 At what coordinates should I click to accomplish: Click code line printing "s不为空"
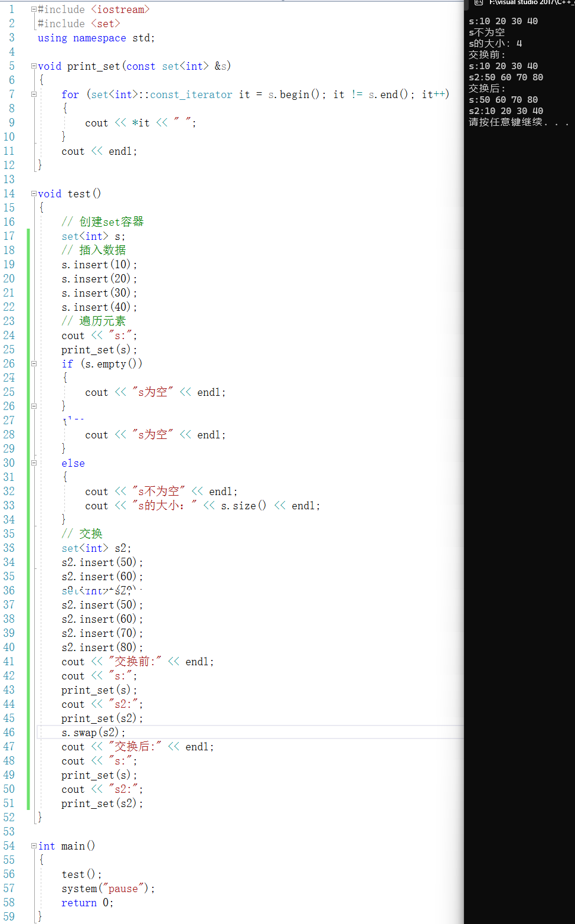click(161, 492)
